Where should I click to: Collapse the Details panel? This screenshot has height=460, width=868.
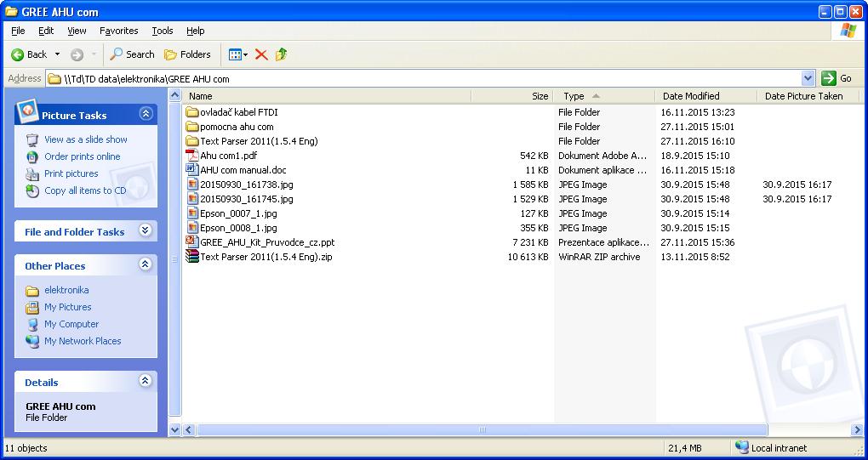tap(145, 380)
